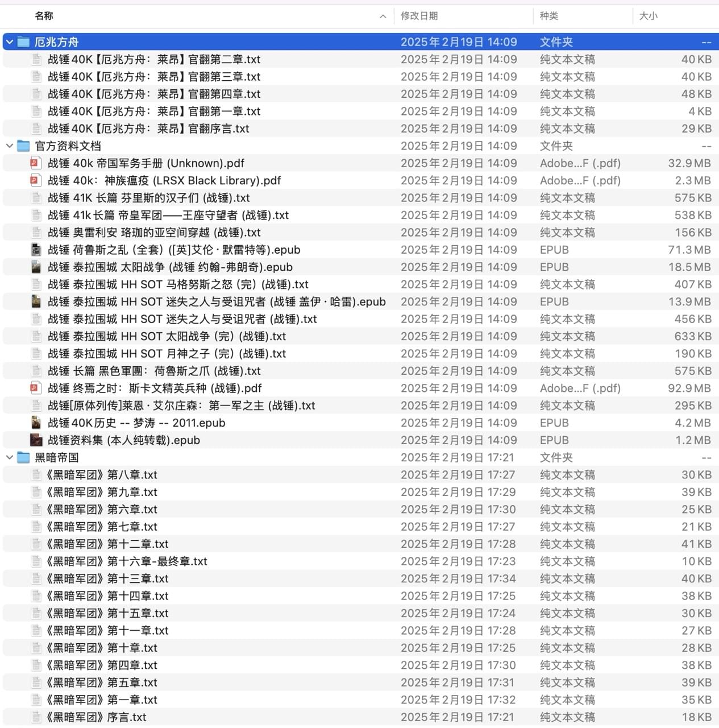
Task: Click the 407 KB size cell
Action: click(x=693, y=284)
